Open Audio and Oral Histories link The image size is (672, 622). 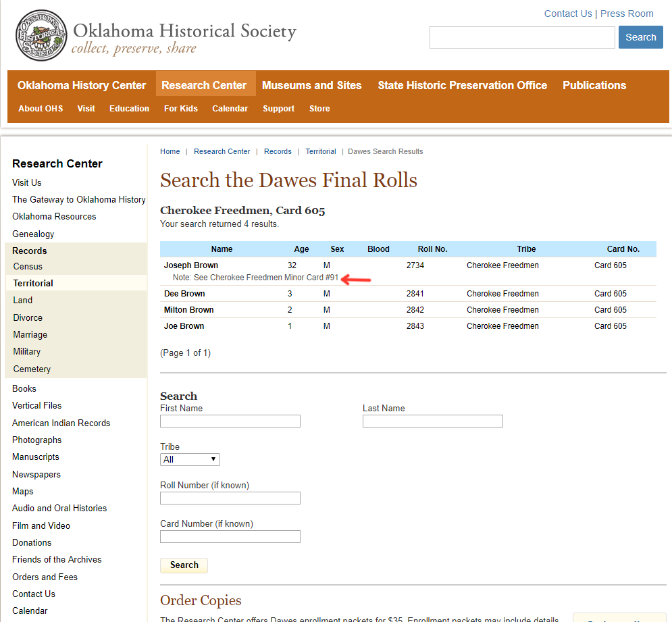(59, 508)
